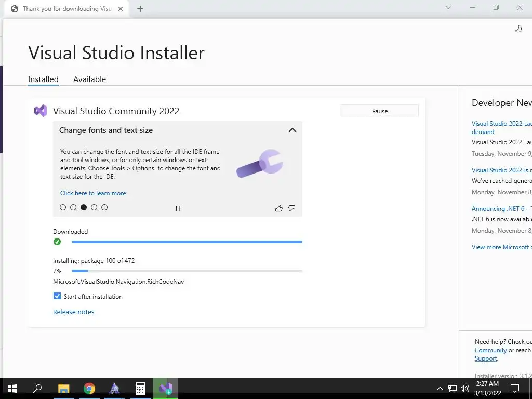Click the green downloaded checkmark icon

[57, 242]
